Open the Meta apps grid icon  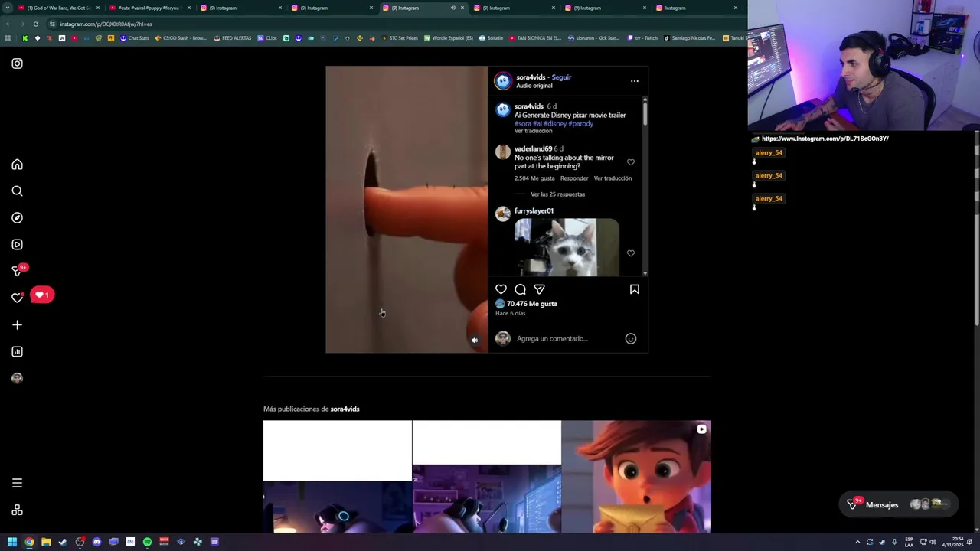(17, 510)
